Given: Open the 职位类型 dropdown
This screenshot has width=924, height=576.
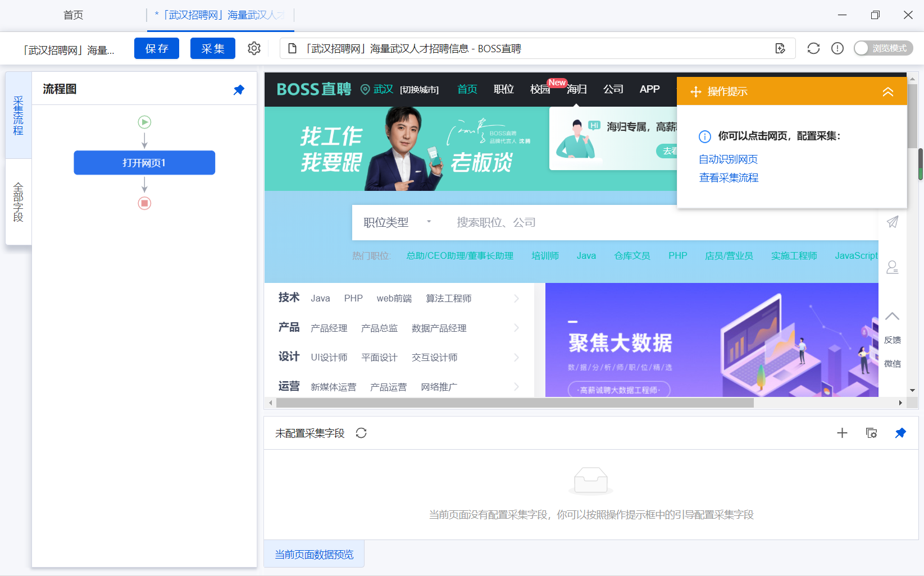Looking at the screenshot, I should [x=397, y=222].
